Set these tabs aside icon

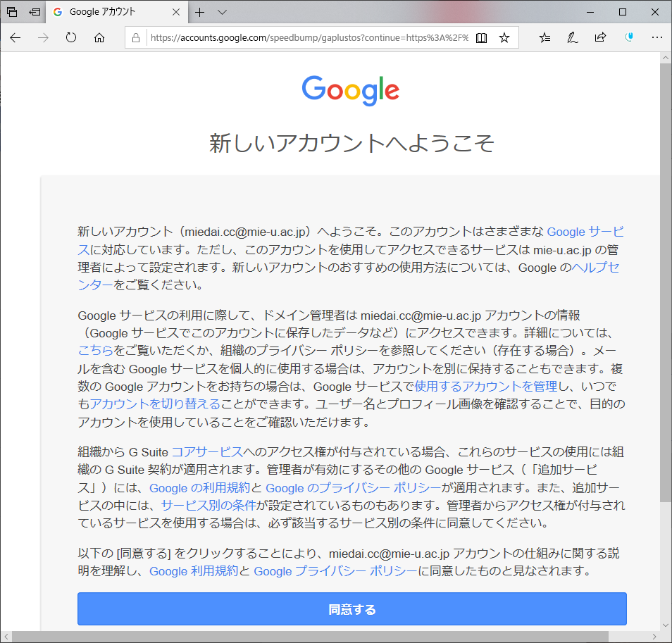tap(35, 12)
